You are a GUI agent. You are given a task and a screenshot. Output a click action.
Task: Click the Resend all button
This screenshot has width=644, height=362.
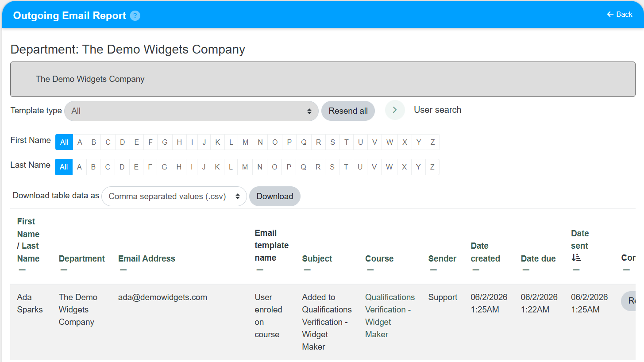[x=348, y=111]
